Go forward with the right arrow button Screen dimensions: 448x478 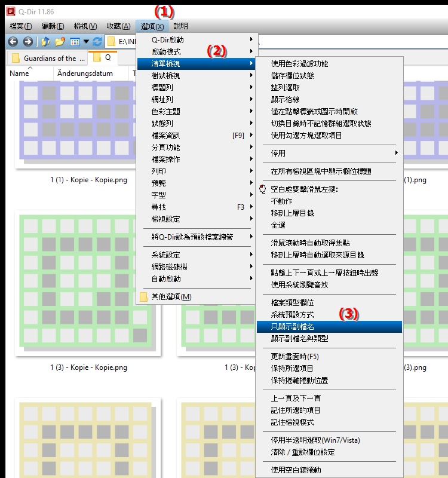coord(27,41)
